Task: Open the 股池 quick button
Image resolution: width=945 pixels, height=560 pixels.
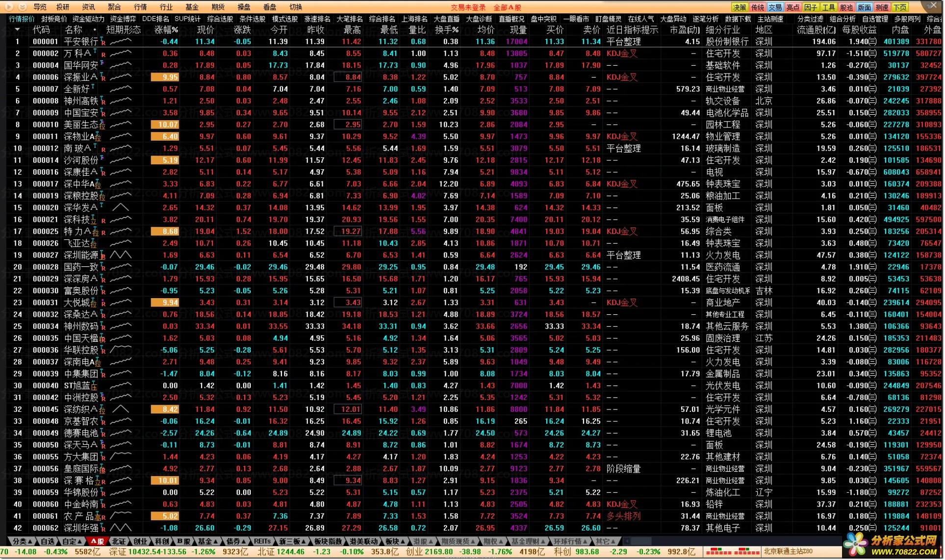Action: click(x=846, y=7)
